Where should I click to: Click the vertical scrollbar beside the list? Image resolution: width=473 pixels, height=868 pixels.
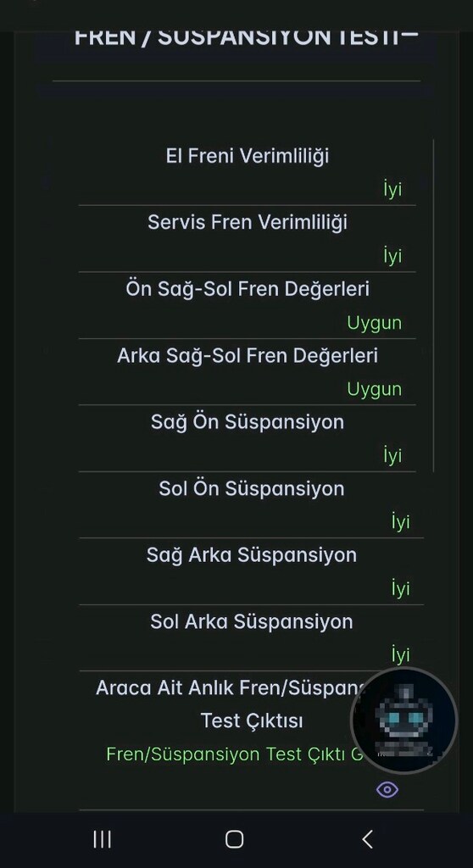(x=433, y=305)
